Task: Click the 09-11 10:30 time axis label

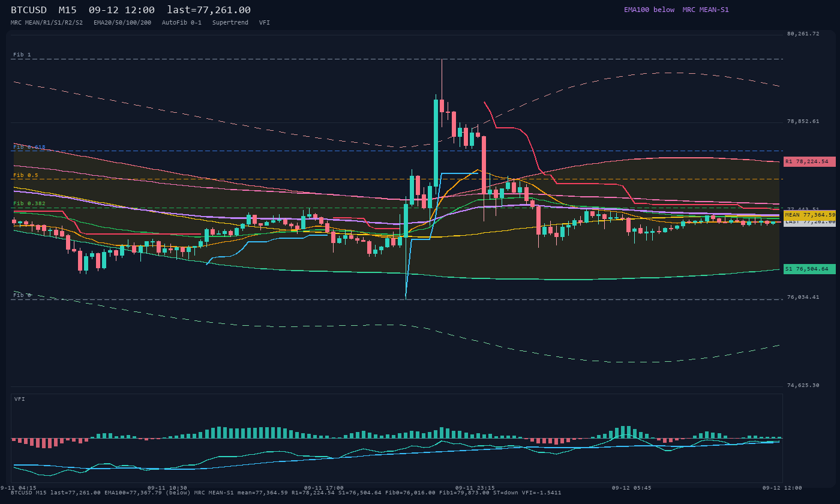Action: pyautogui.click(x=167, y=488)
